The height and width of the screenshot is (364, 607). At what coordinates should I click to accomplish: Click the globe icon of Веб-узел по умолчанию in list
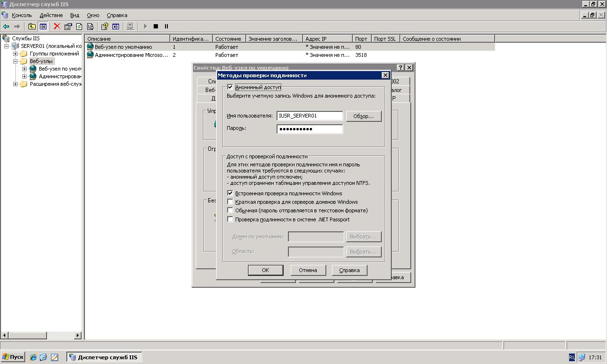click(x=90, y=47)
